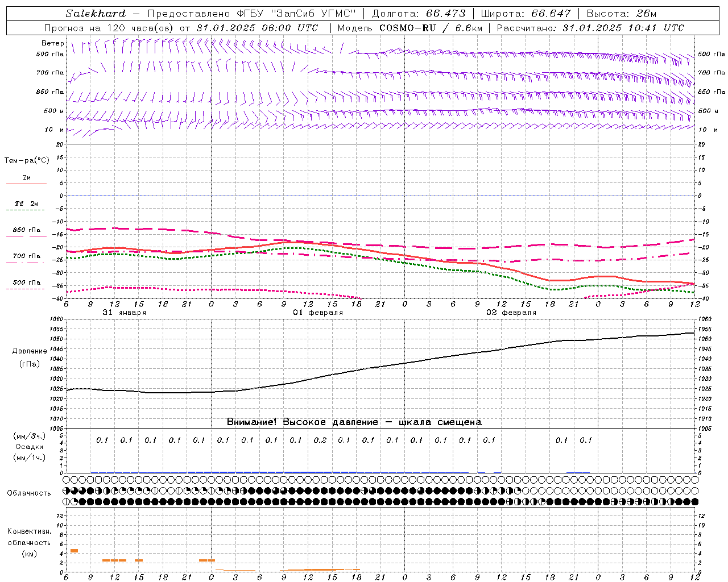Image resolution: width=728 pixels, height=582 pixels.
Task: Click the '(мм/3ч.)' precipitation unit label
Action: (x=30, y=436)
